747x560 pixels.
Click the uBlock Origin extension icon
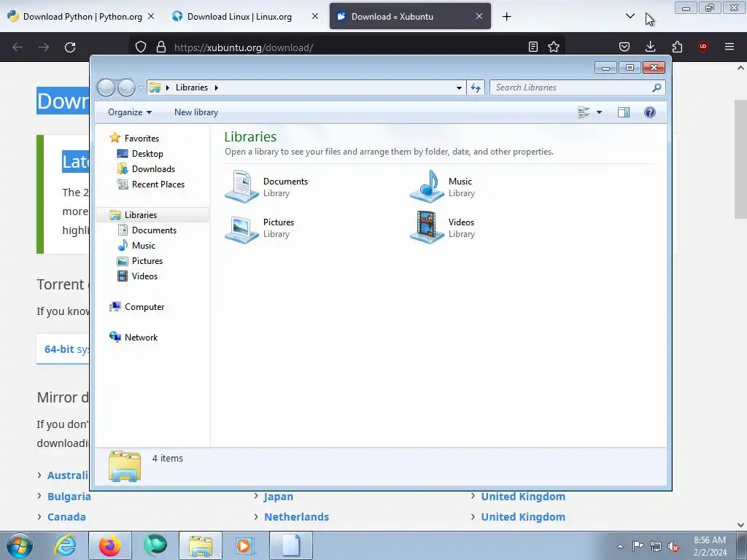click(703, 47)
